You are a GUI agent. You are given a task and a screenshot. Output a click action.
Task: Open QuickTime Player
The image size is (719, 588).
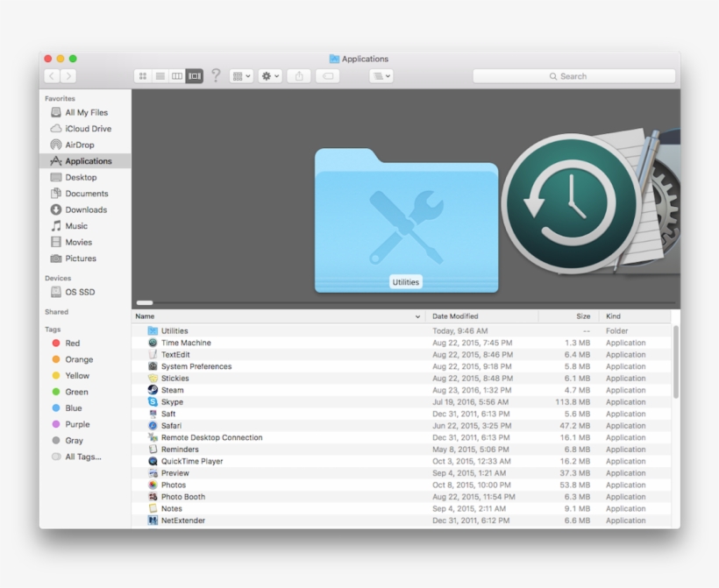(x=190, y=461)
